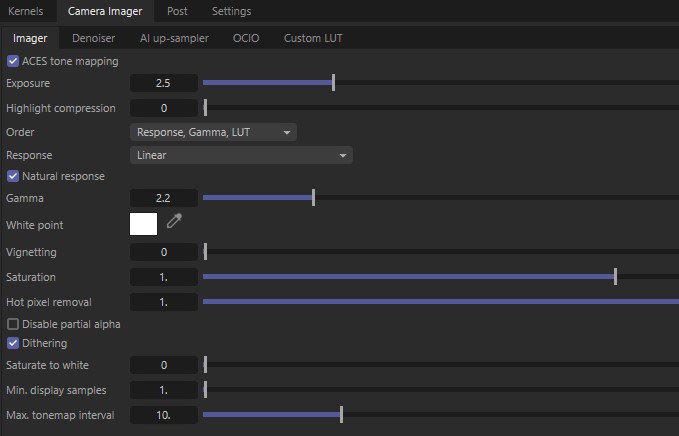This screenshot has height=436, width=679.
Task: Click the Exposure value field
Action: pyautogui.click(x=164, y=84)
